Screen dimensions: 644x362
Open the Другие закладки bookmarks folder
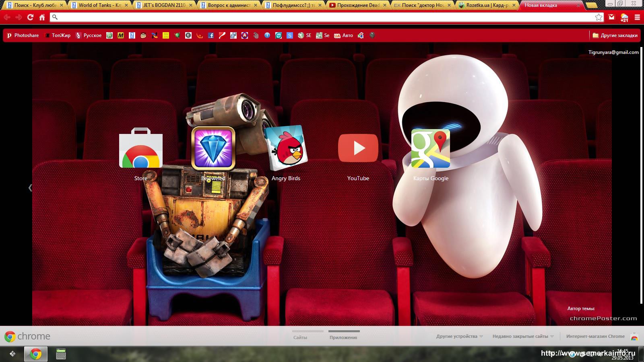click(615, 35)
